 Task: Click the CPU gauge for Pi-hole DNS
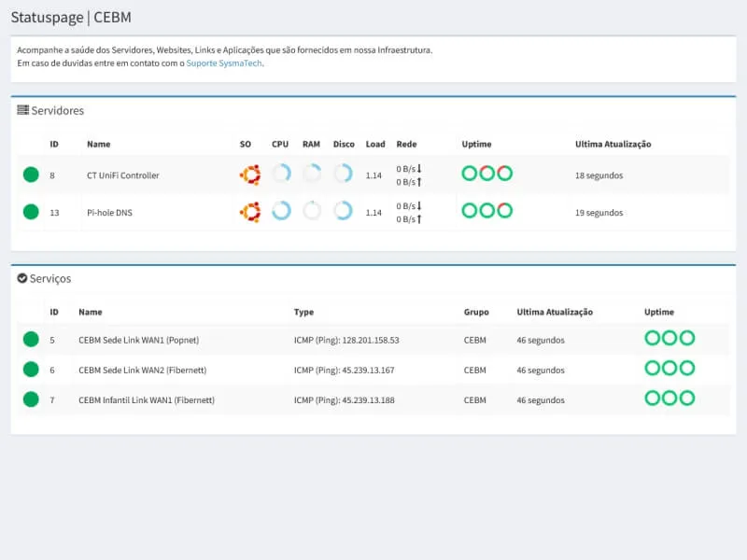[x=281, y=211]
